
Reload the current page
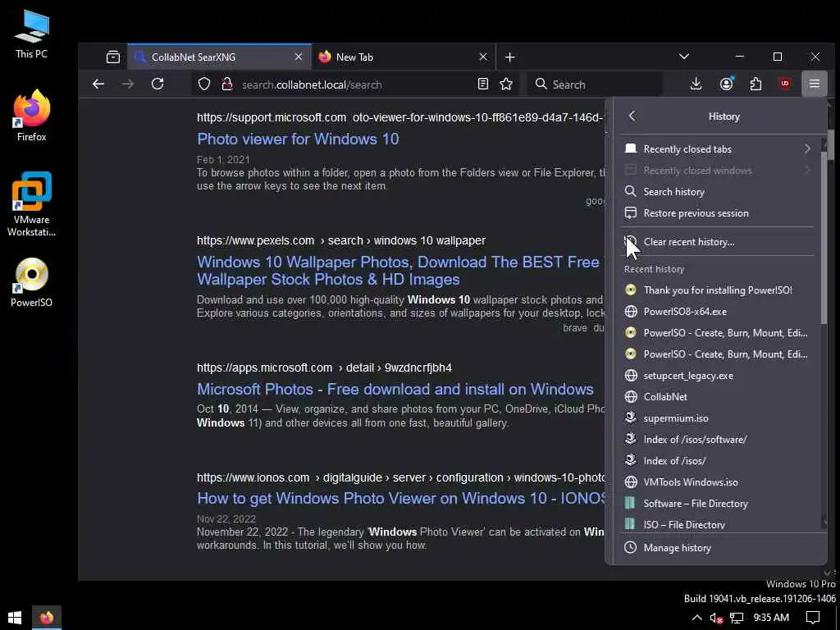pyautogui.click(x=157, y=84)
